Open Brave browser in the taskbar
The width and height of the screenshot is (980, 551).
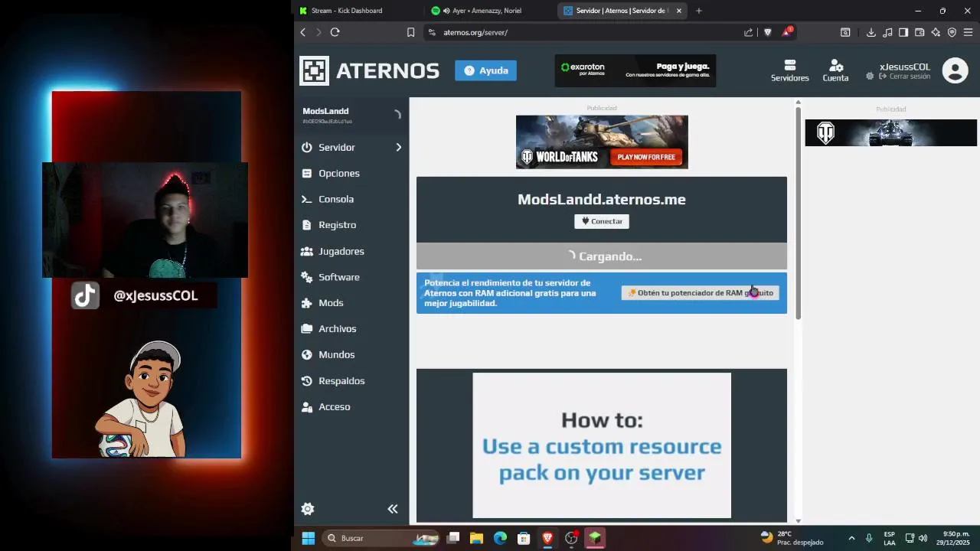[x=547, y=538]
